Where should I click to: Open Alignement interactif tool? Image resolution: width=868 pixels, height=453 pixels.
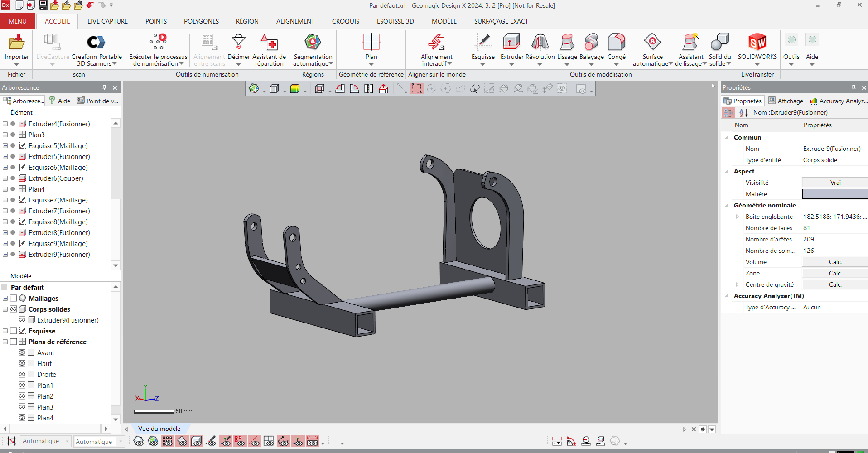[436, 42]
